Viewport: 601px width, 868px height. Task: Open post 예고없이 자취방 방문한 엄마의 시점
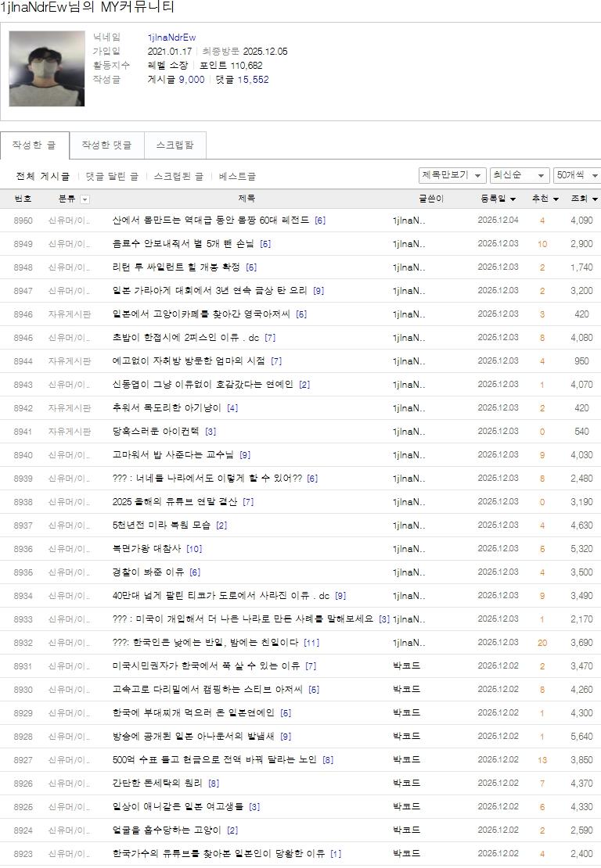[x=189, y=361]
